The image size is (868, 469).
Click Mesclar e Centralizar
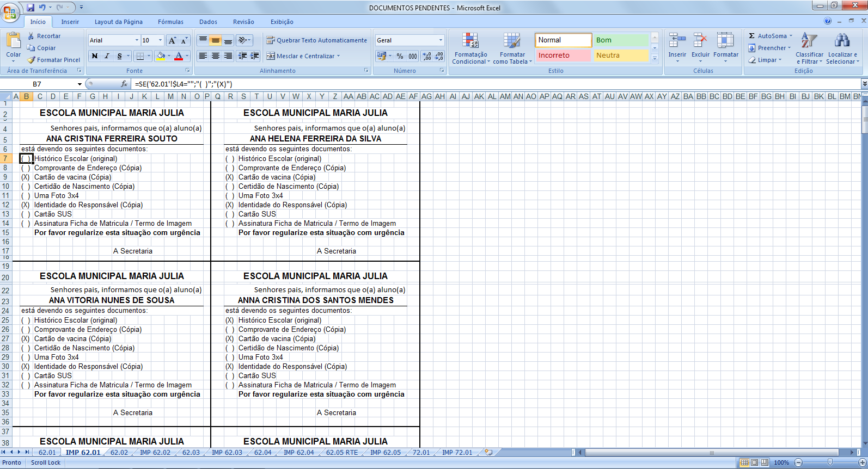pos(303,56)
